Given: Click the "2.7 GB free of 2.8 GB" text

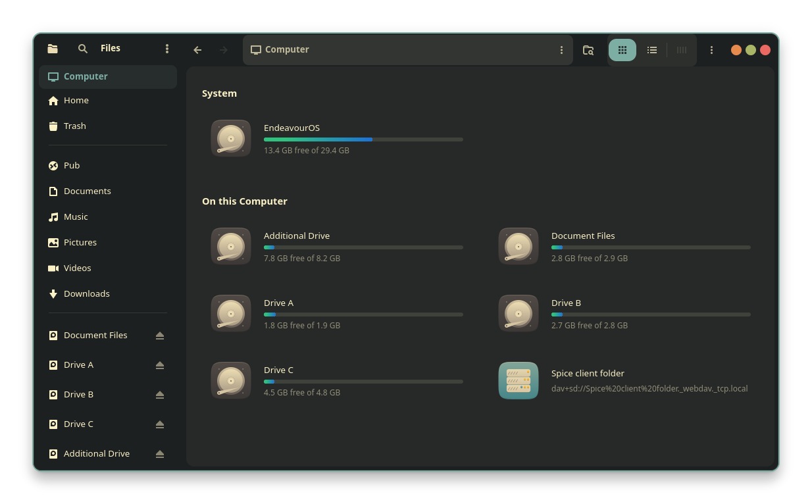Looking at the screenshot, I should [x=590, y=326].
